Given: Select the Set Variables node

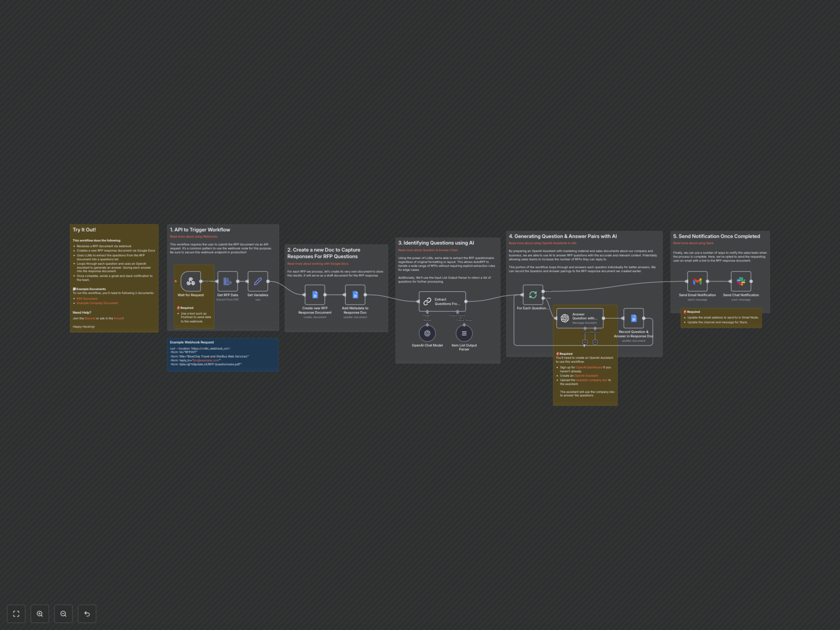Looking at the screenshot, I should 258,281.
